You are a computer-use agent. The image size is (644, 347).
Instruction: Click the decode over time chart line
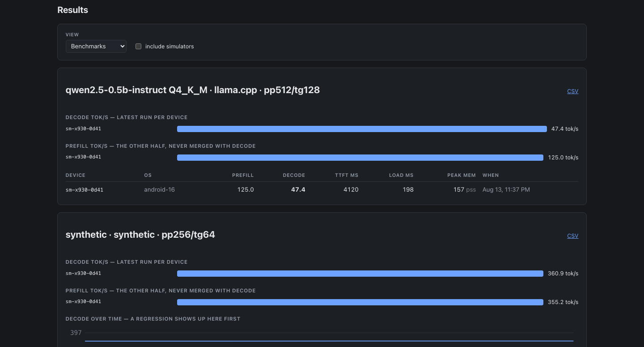tap(329, 341)
